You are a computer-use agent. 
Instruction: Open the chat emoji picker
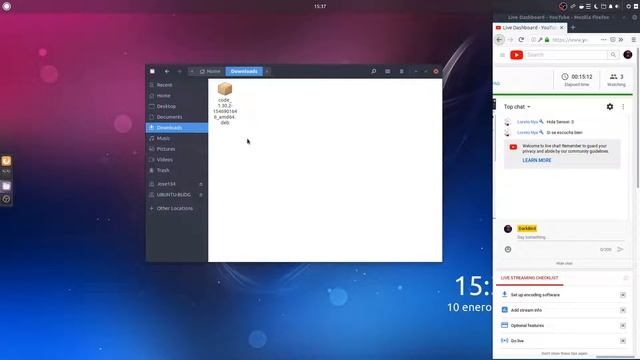[x=508, y=249]
